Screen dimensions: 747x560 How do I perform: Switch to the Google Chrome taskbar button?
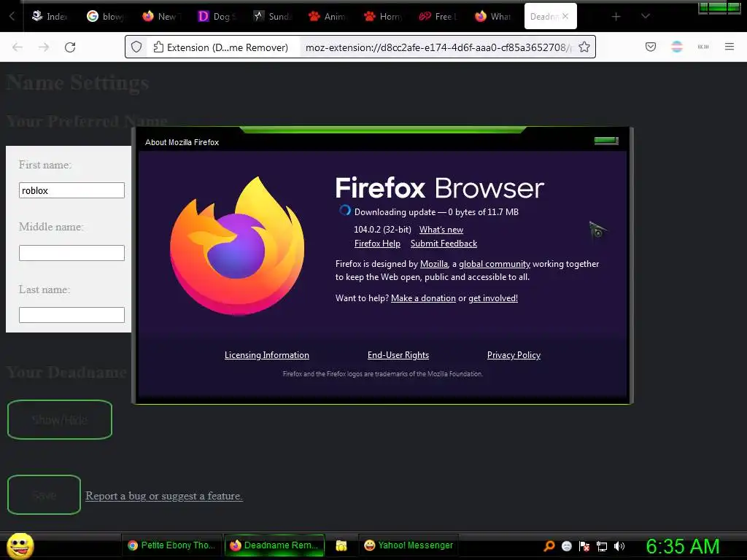[172, 545]
